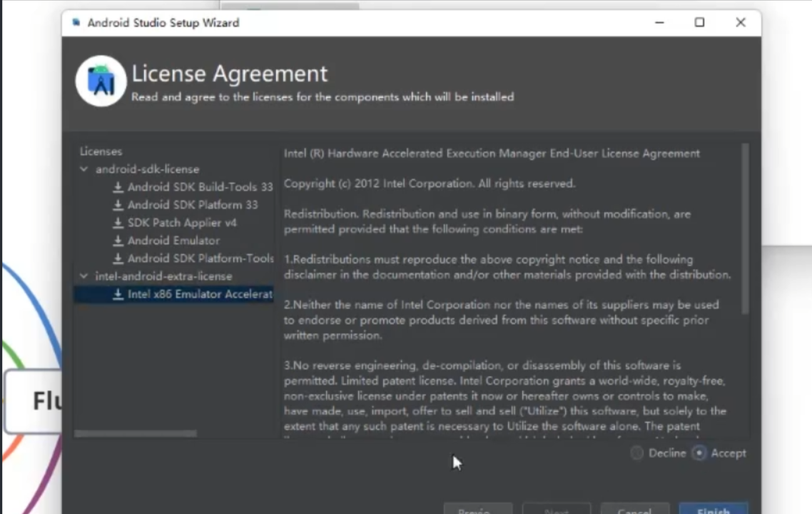This screenshot has width=812, height=514.
Task: Click the Android Studio title bar icon
Action: (x=76, y=22)
